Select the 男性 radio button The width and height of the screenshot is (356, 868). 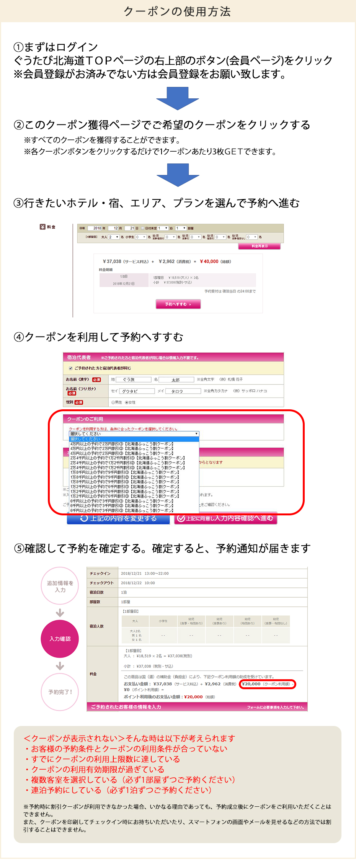pyautogui.click(x=113, y=402)
